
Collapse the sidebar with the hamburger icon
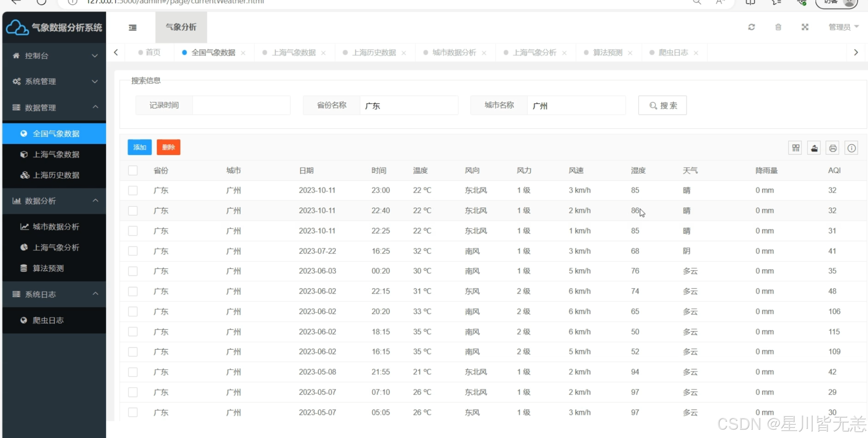(x=133, y=27)
